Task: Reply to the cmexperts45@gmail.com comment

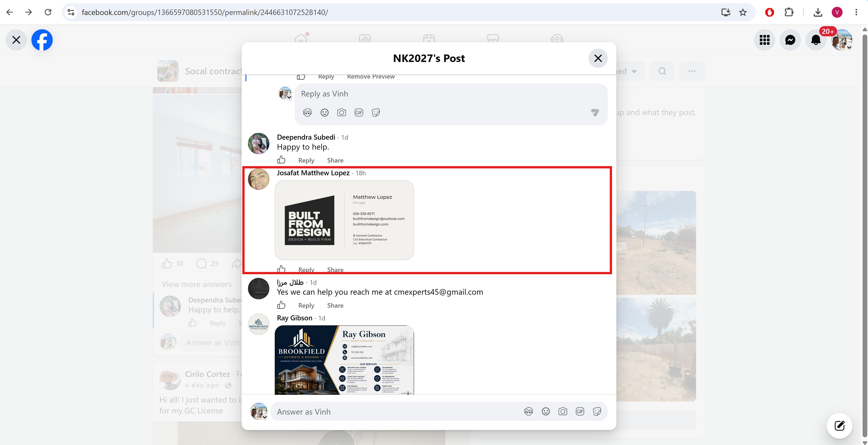Action: (x=306, y=305)
